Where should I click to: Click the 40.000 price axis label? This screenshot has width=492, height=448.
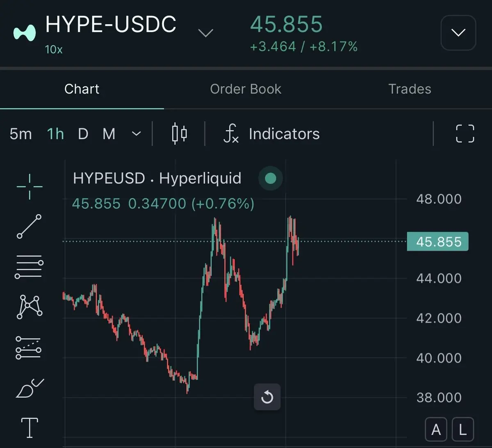point(439,358)
